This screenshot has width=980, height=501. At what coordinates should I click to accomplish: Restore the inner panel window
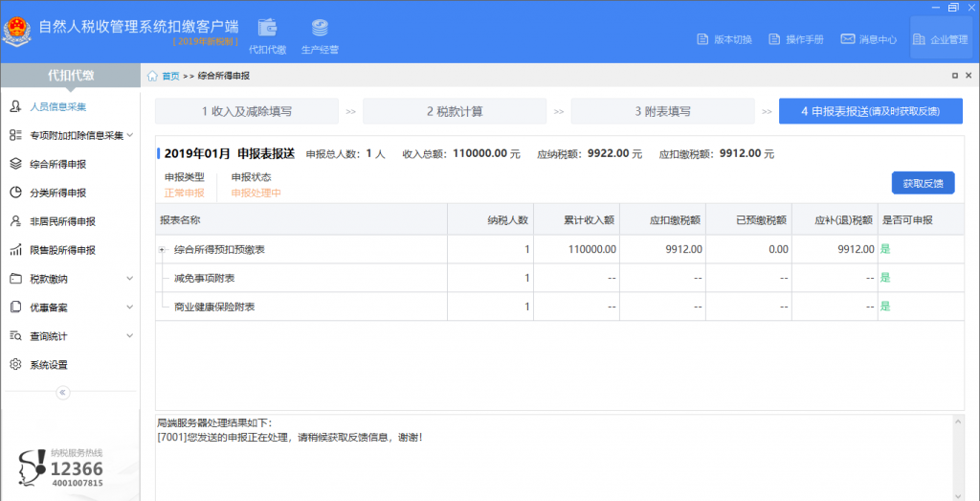point(955,76)
